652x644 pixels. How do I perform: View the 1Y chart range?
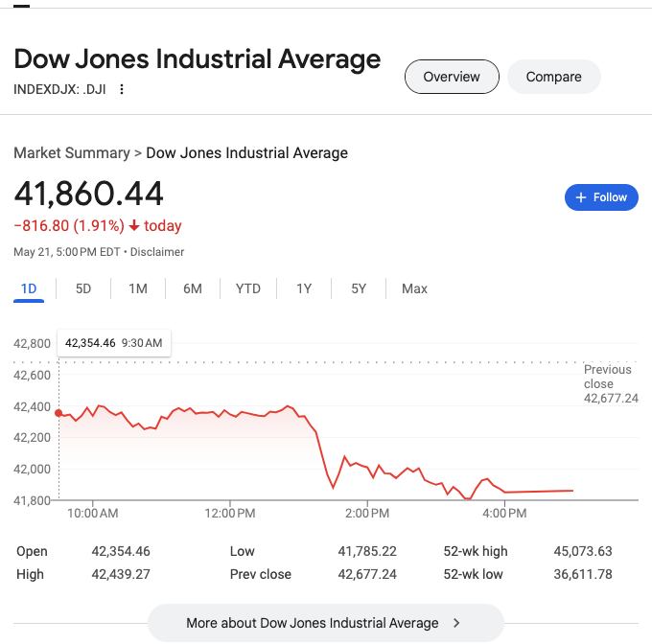click(304, 288)
